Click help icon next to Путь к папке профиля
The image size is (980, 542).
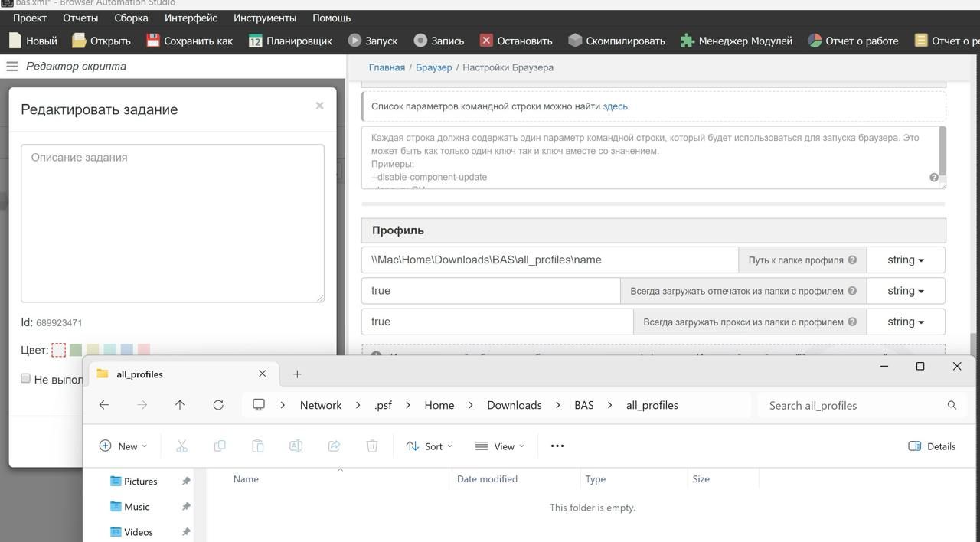852,260
